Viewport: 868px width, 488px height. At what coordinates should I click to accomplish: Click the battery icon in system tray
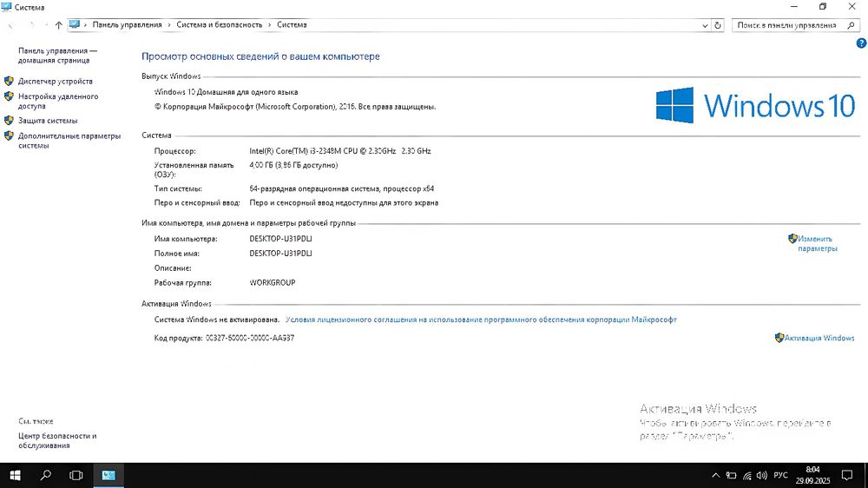[731, 475]
